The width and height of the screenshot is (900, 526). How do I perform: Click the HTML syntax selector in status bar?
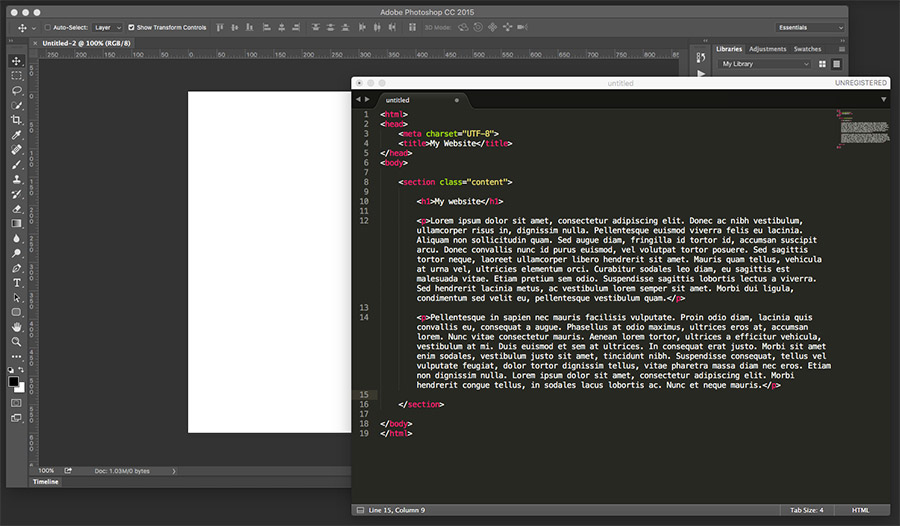[x=860, y=510]
